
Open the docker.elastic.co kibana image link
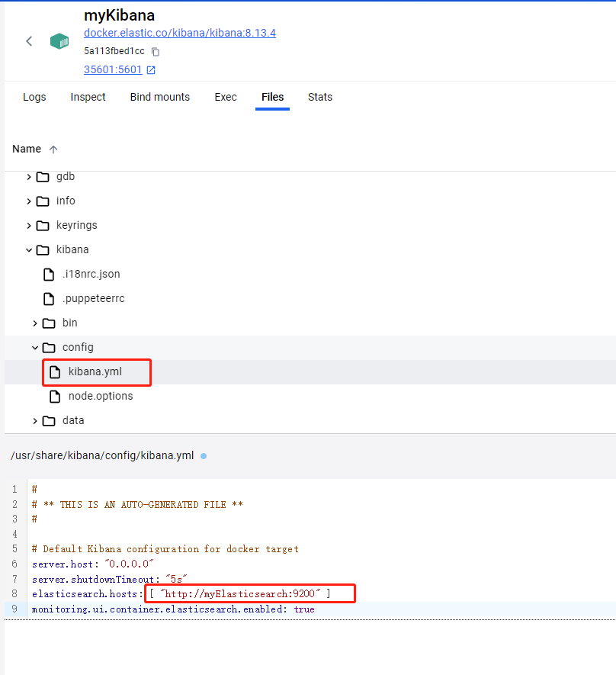pos(179,33)
